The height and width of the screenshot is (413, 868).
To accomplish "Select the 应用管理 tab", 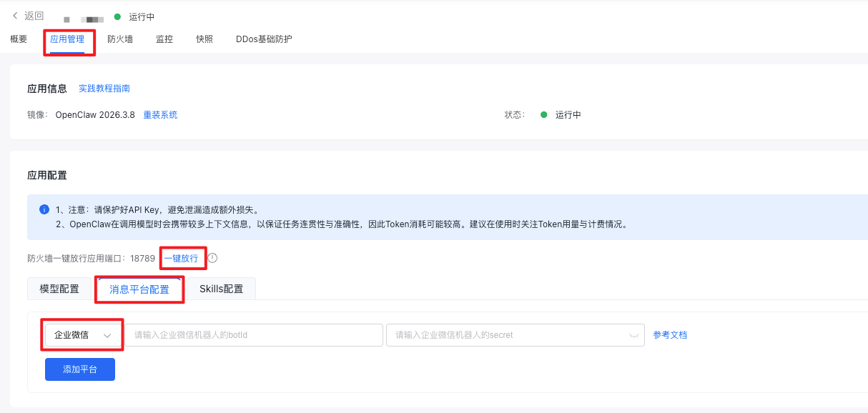I will 67,39.
